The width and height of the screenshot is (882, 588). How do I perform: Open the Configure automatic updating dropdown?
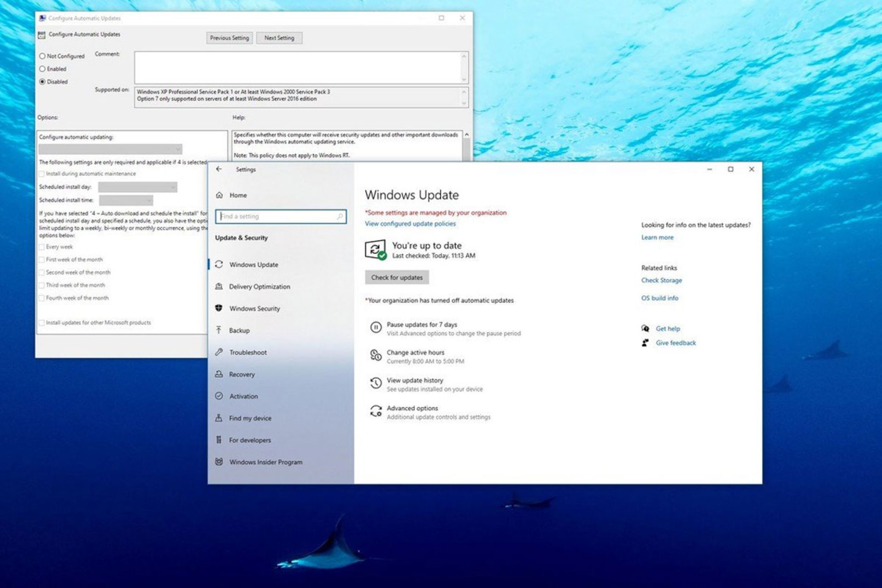pyautogui.click(x=110, y=149)
